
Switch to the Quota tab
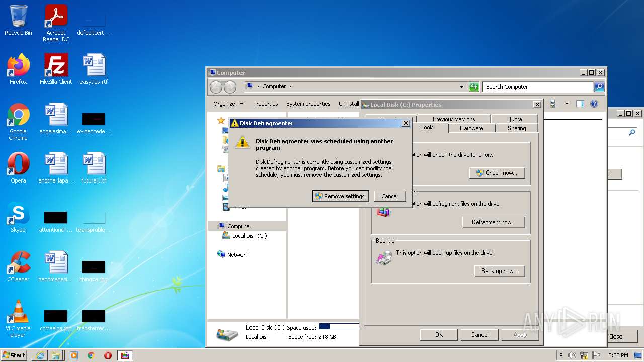(x=514, y=119)
